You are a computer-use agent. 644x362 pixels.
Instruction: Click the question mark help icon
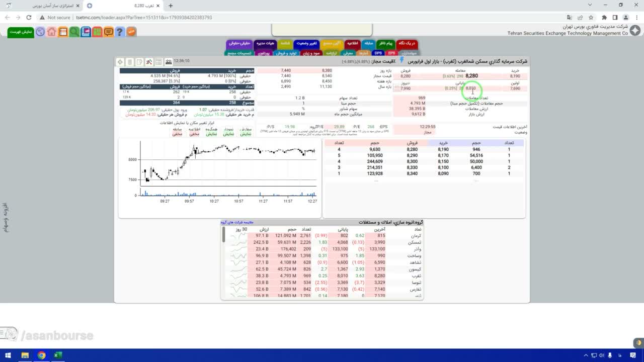point(119,32)
